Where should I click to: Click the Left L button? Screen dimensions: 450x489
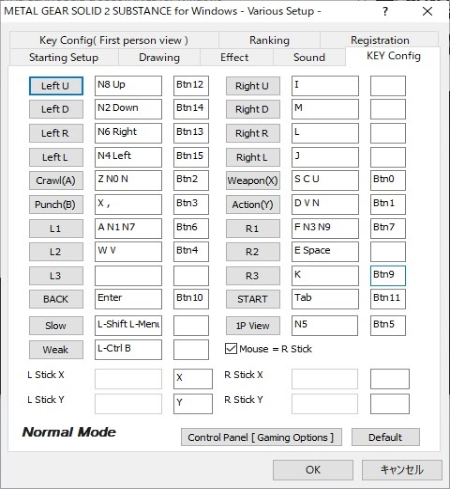point(56,157)
